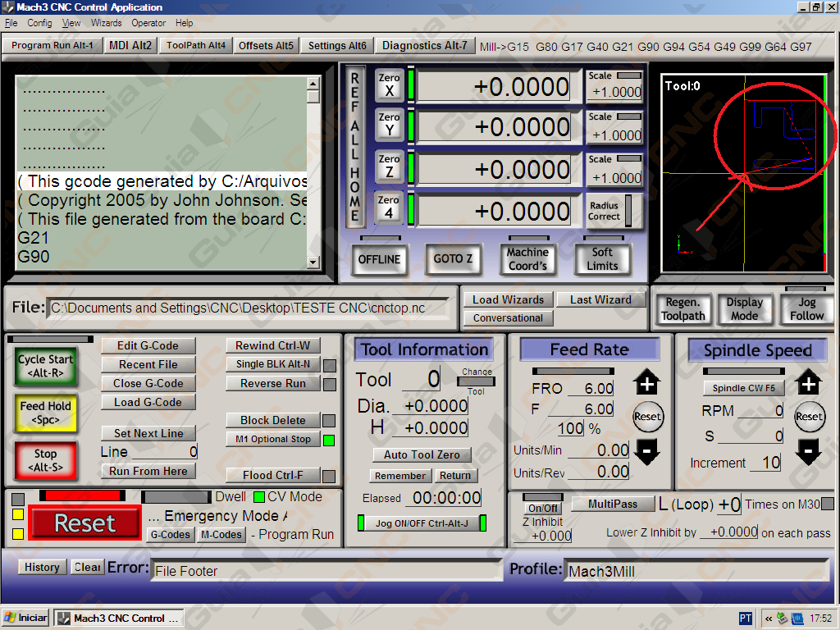Viewport: 840px width, 630px height.
Task: Click the Edit G-Code button
Action: (148, 345)
